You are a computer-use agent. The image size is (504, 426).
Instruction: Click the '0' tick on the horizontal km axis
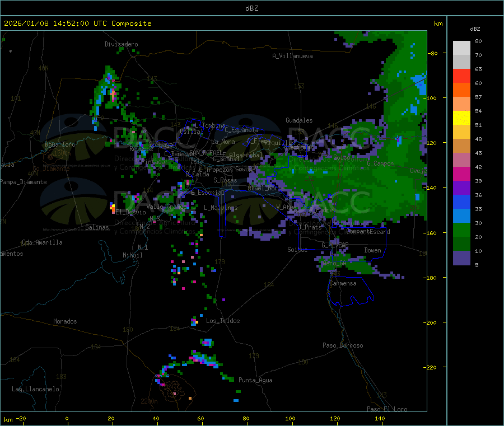click(x=67, y=419)
